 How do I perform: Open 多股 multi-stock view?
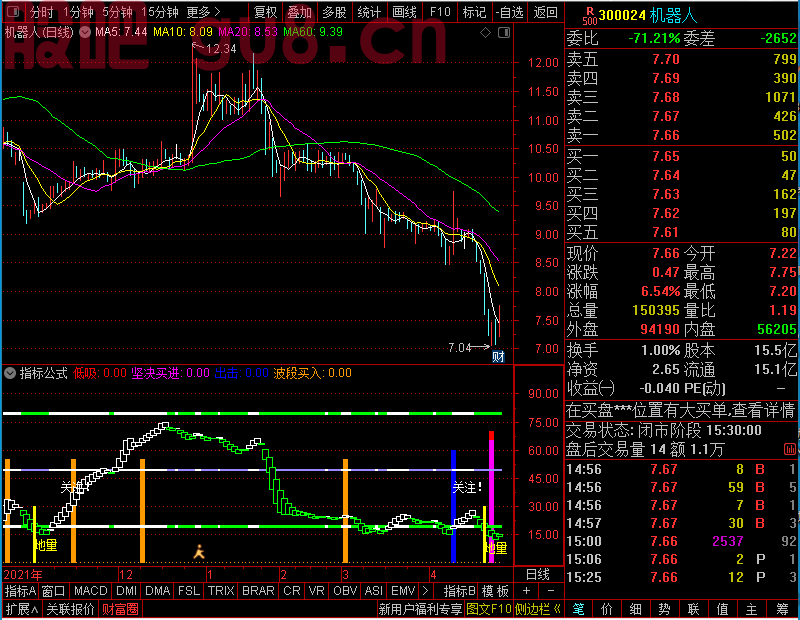point(334,12)
